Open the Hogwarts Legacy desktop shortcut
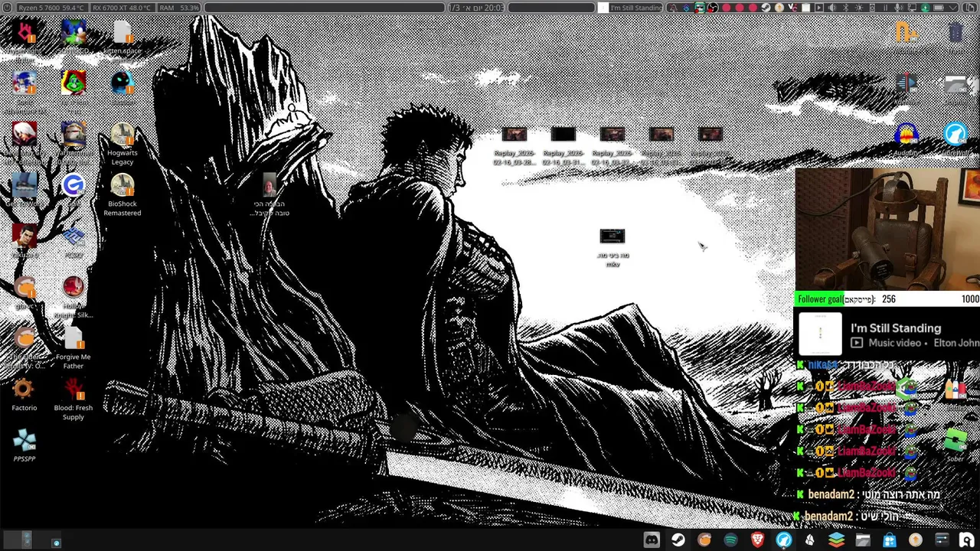The image size is (980, 551). pos(122,136)
